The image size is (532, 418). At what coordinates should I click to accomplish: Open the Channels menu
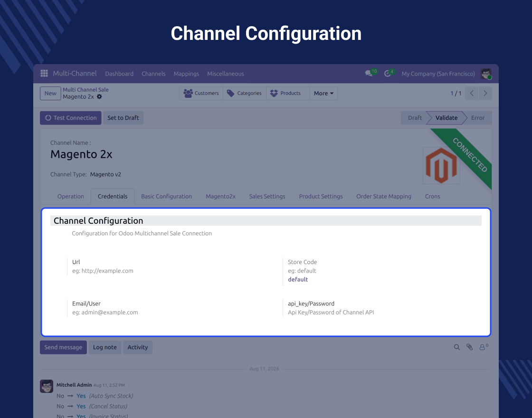(153, 74)
